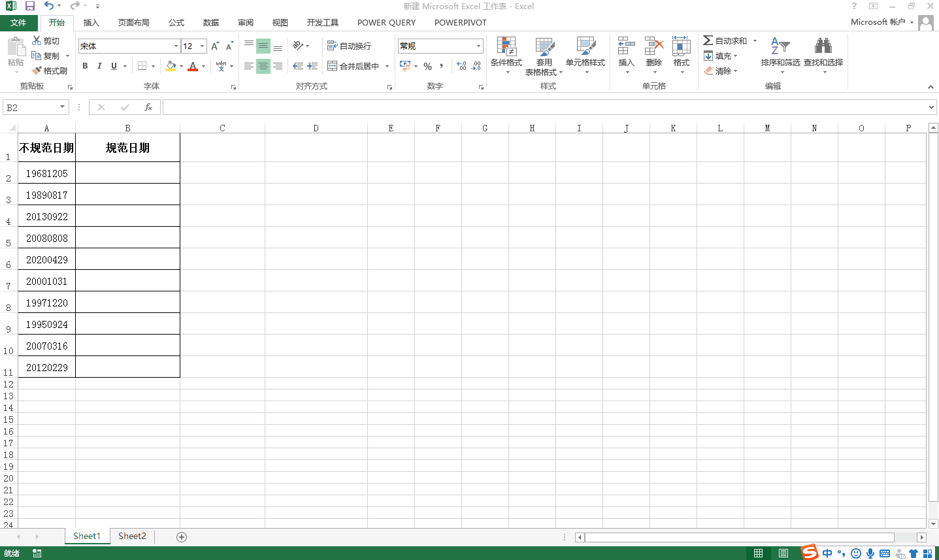Click Merge and Center button
Image resolution: width=939 pixels, height=560 pixels.
pos(353,66)
